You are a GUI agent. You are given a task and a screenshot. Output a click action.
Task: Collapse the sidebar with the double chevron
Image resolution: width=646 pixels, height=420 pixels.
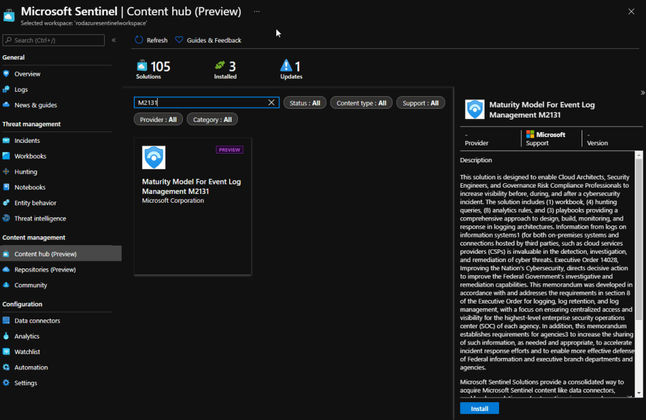(x=114, y=40)
